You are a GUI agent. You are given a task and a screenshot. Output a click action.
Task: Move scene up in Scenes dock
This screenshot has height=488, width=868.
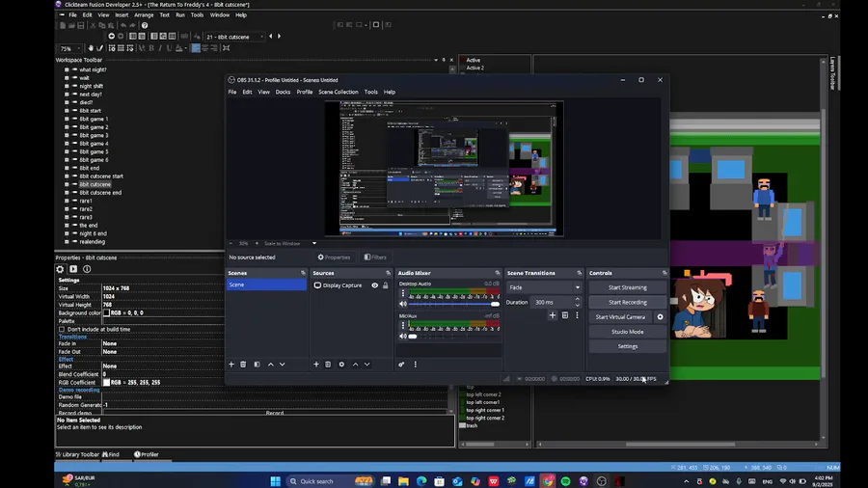coord(271,364)
